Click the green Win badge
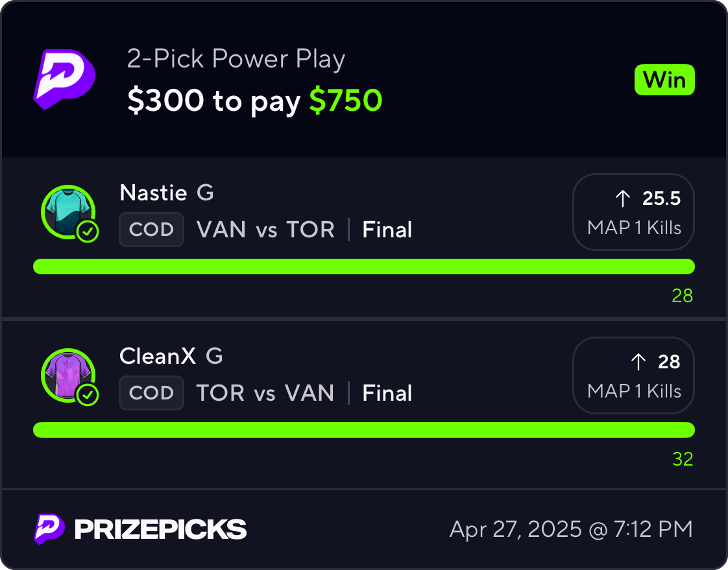 tap(664, 80)
